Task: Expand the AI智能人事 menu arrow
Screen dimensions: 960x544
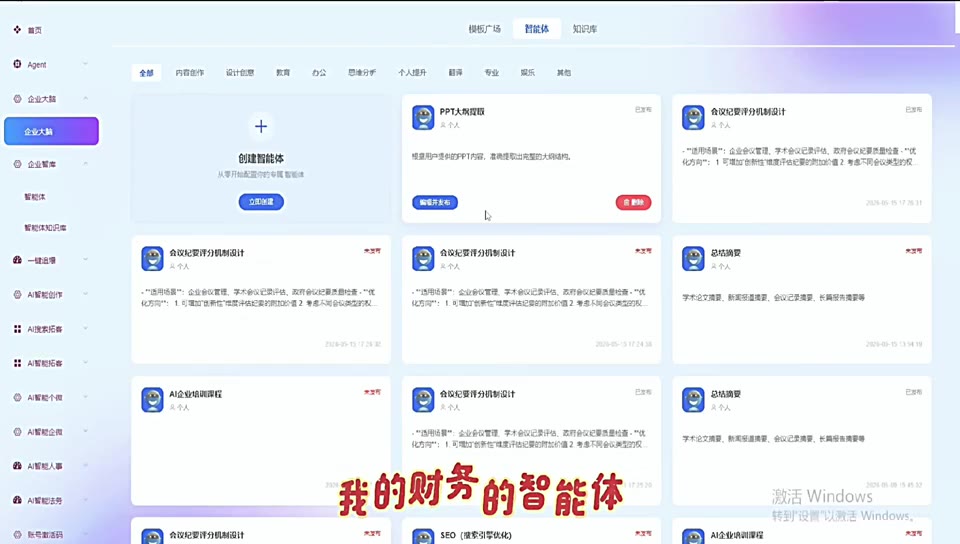Action: (85, 465)
